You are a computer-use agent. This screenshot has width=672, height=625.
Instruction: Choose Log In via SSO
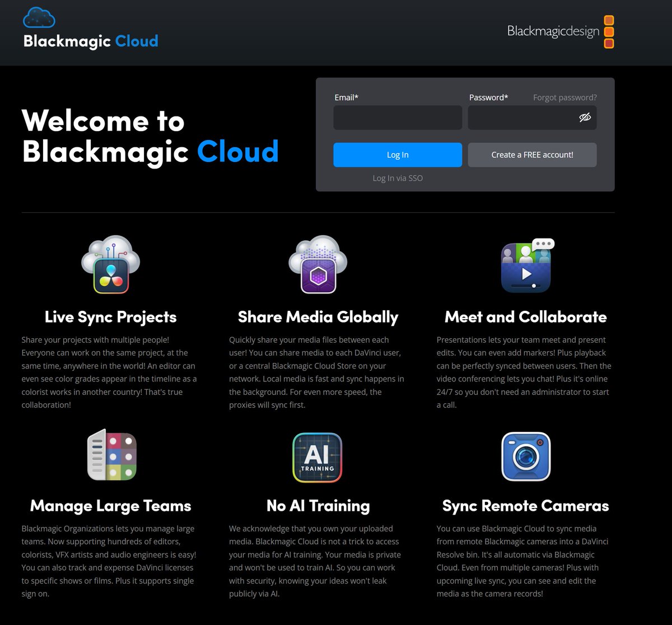click(x=398, y=178)
